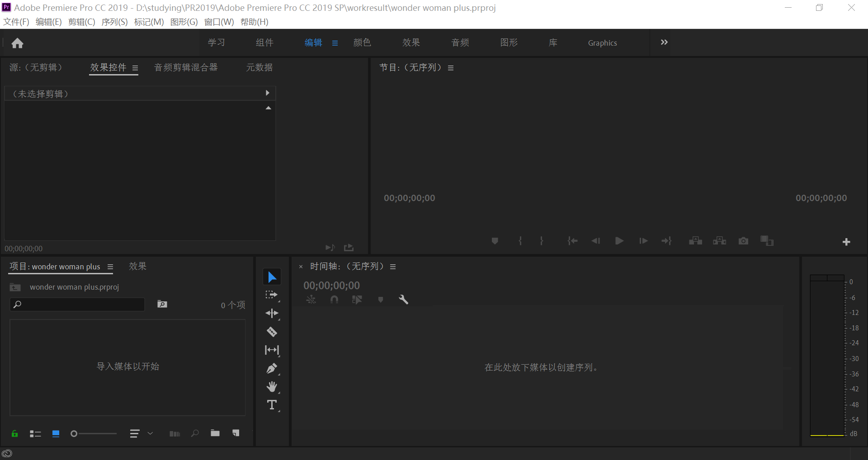Mark In point in program monitor

tap(520, 241)
